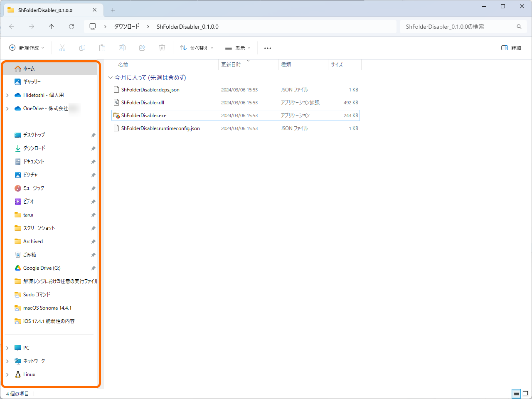The image size is (532, 399).
Task: Go back with the left arrow
Action: pos(12,27)
